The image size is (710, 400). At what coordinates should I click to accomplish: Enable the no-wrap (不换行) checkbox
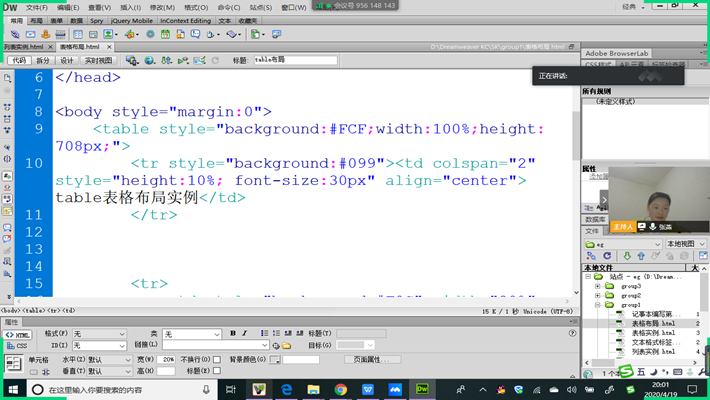[x=217, y=360]
